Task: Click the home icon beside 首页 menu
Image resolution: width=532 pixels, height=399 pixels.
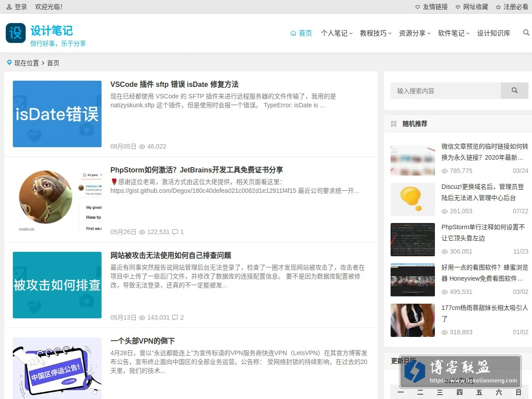Action: pos(293,33)
